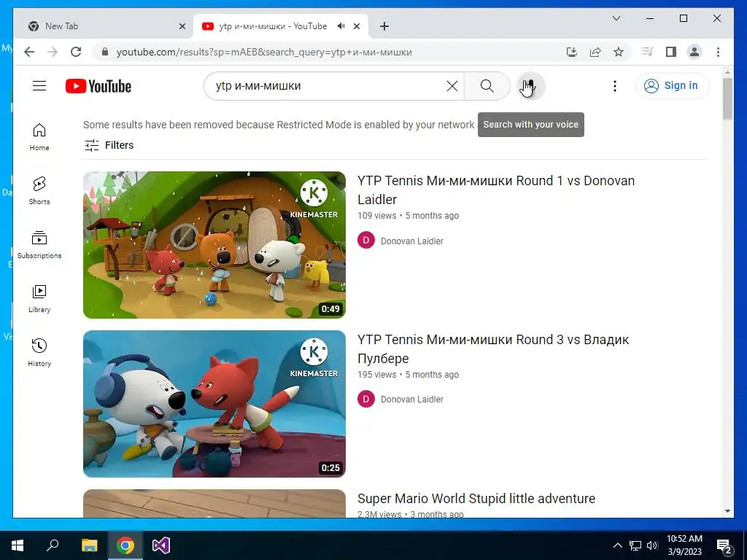Go back with the browser back arrow
Image resolution: width=747 pixels, height=560 pixels.
point(29,52)
